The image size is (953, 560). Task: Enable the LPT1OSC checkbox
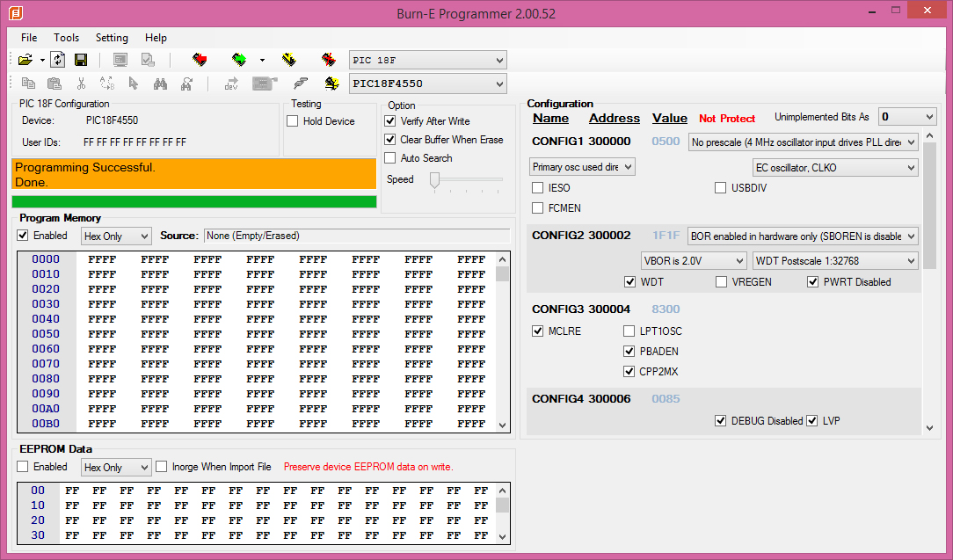629,331
